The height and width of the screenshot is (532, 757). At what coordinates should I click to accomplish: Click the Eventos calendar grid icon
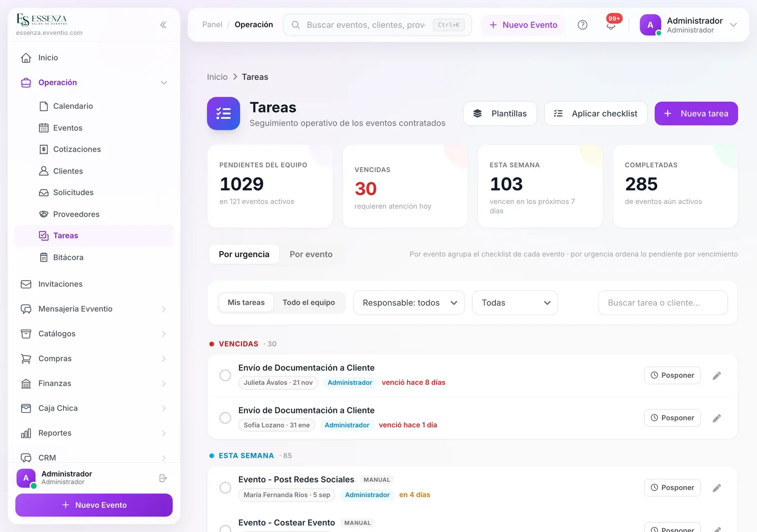(44, 128)
